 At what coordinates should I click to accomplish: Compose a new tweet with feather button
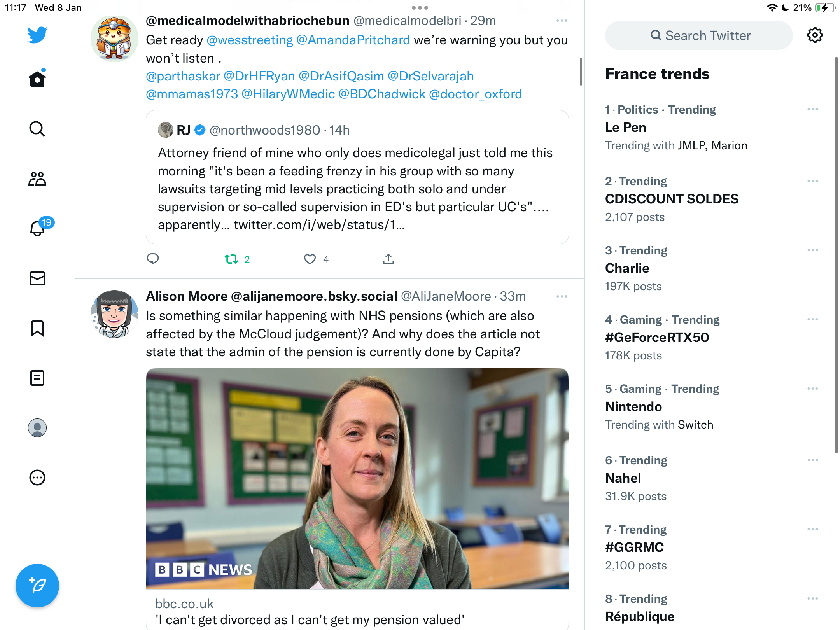[37, 586]
